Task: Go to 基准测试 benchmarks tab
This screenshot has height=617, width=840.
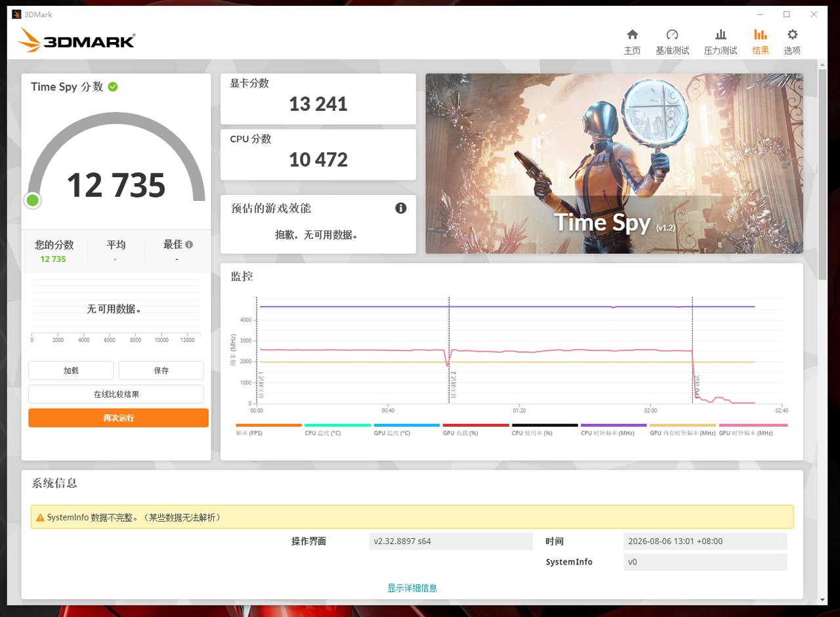Action: [x=672, y=42]
